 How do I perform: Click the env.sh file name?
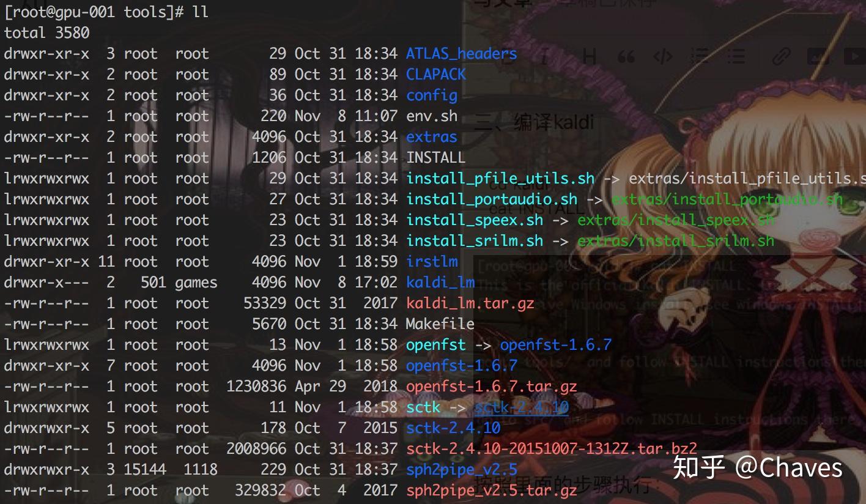[x=432, y=116]
